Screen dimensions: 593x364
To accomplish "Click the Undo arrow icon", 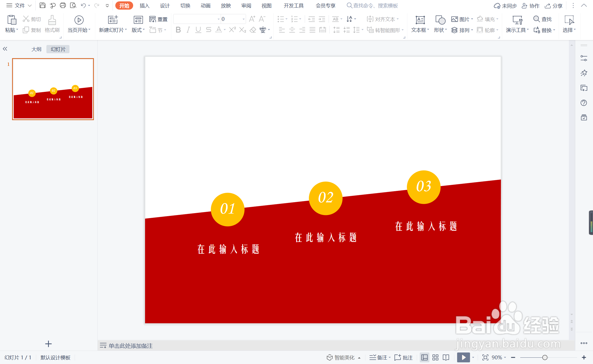I will [83, 5].
